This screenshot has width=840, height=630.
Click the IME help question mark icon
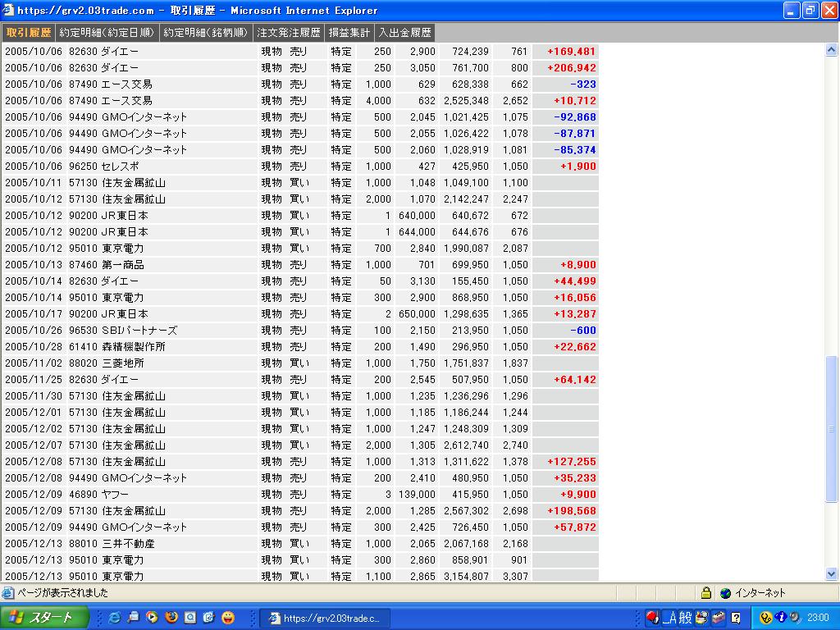(736, 618)
